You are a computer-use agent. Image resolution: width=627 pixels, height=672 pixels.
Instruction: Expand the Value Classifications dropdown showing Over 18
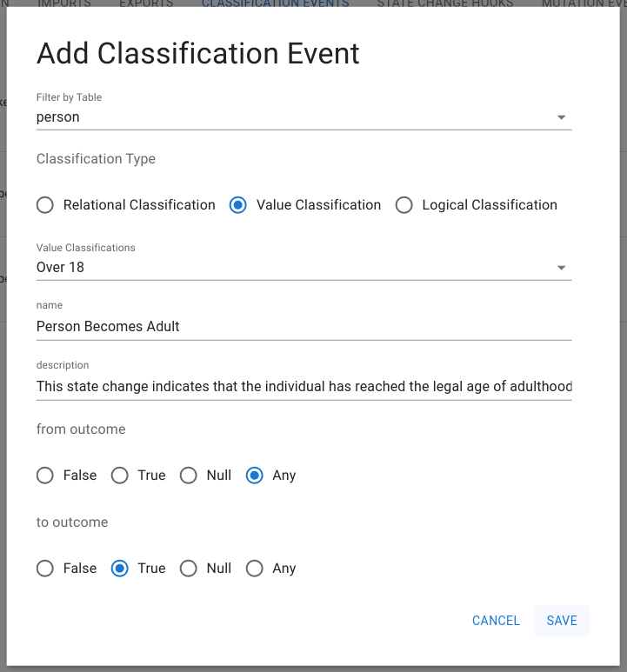coord(303,268)
